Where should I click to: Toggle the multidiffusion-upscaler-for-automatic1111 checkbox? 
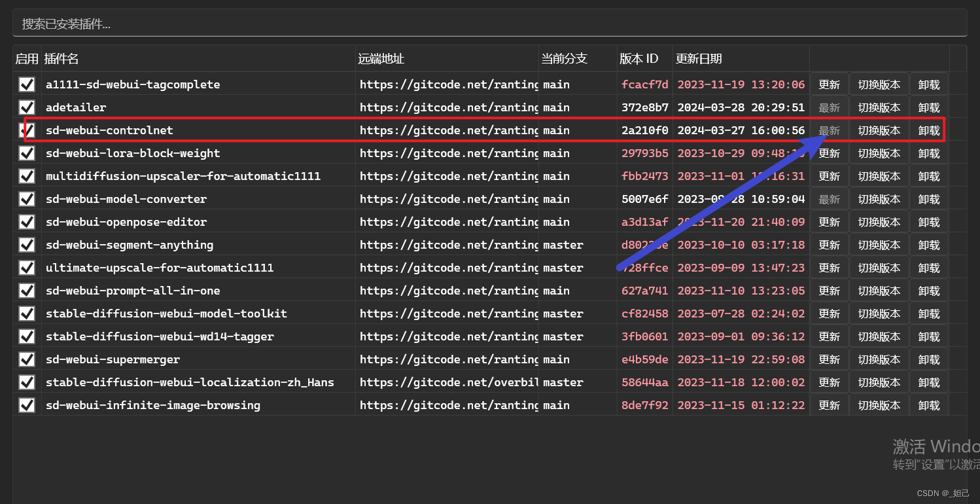27,176
